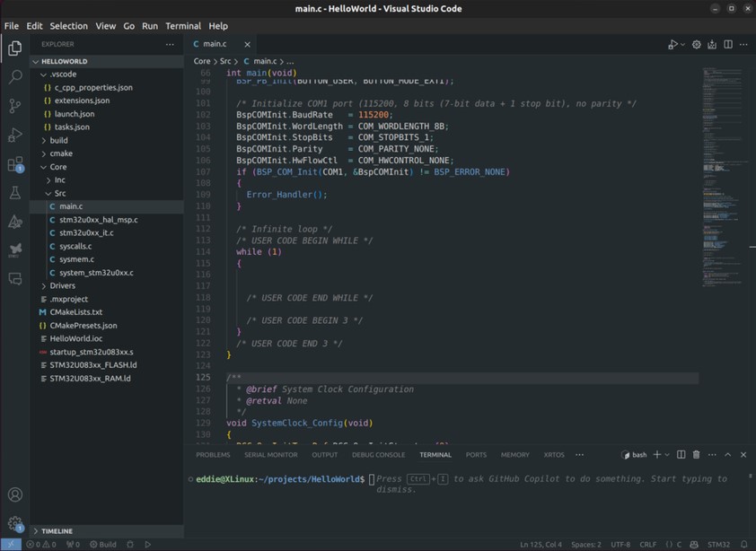Open the Run and Debug view

click(x=13, y=136)
